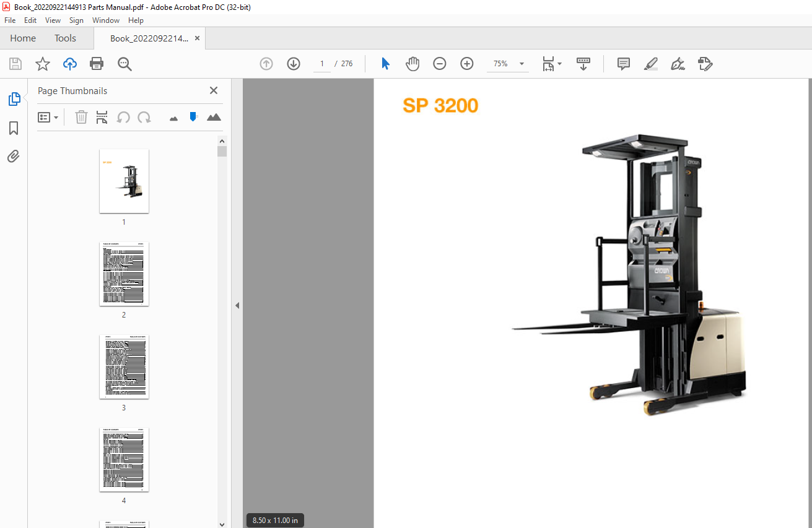
Task: Switch to the Home tab
Action: click(x=23, y=38)
